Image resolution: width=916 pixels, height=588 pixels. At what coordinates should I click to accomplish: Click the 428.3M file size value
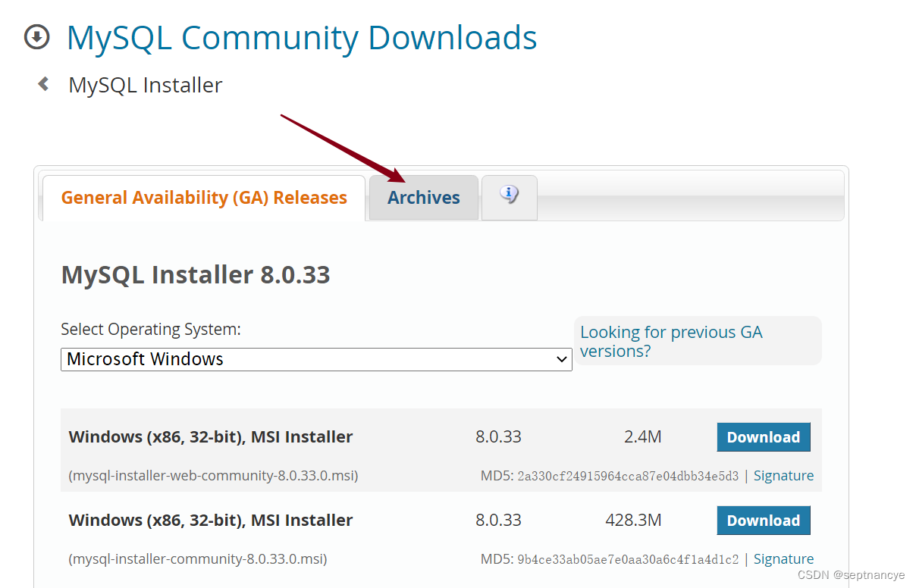634,521
